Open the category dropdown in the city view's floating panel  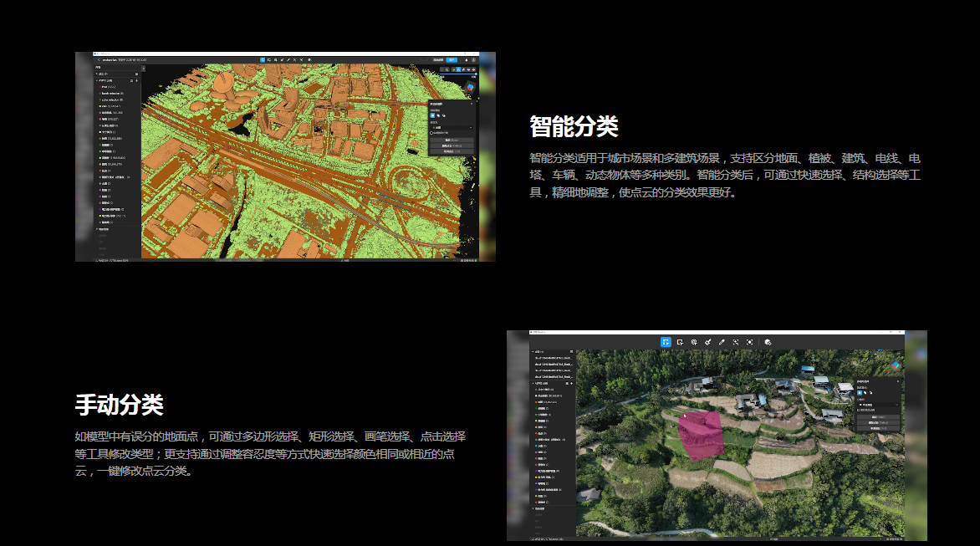452,127
